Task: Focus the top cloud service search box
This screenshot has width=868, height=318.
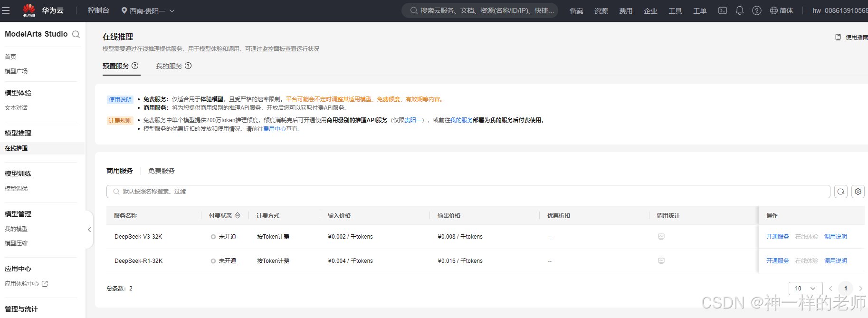Action: coord(480,10)
